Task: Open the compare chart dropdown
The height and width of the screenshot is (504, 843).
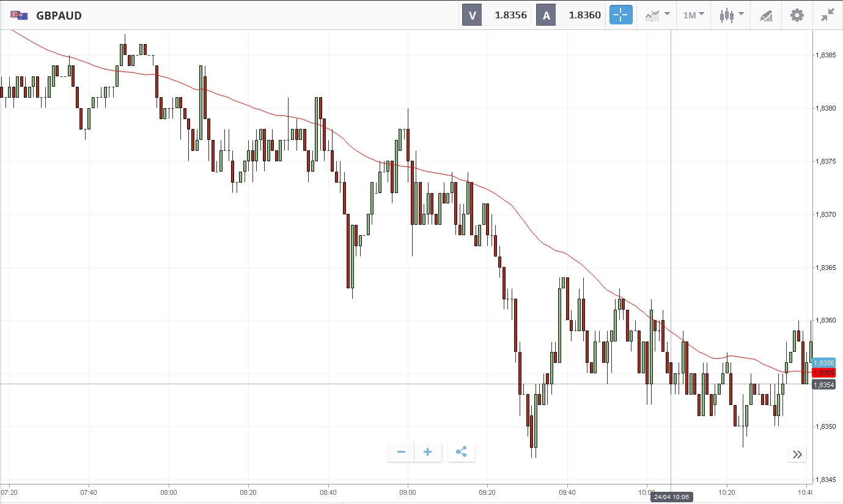Action: click(657, 15)
